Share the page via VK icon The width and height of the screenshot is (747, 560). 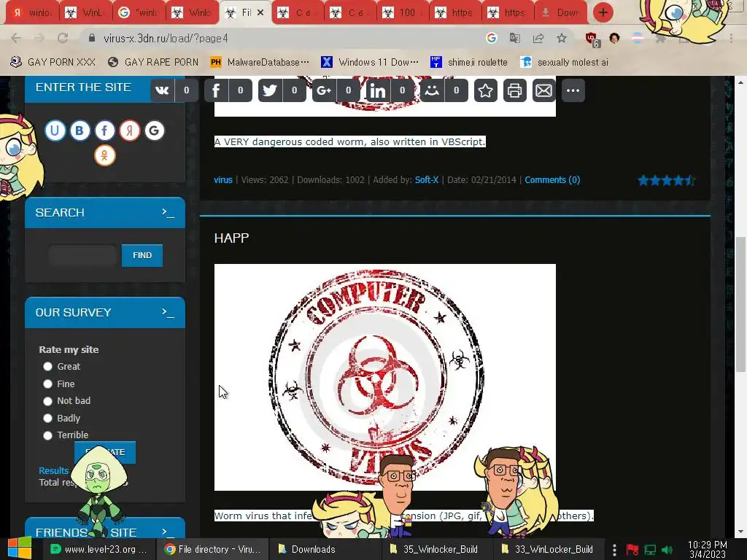point(162,90)
